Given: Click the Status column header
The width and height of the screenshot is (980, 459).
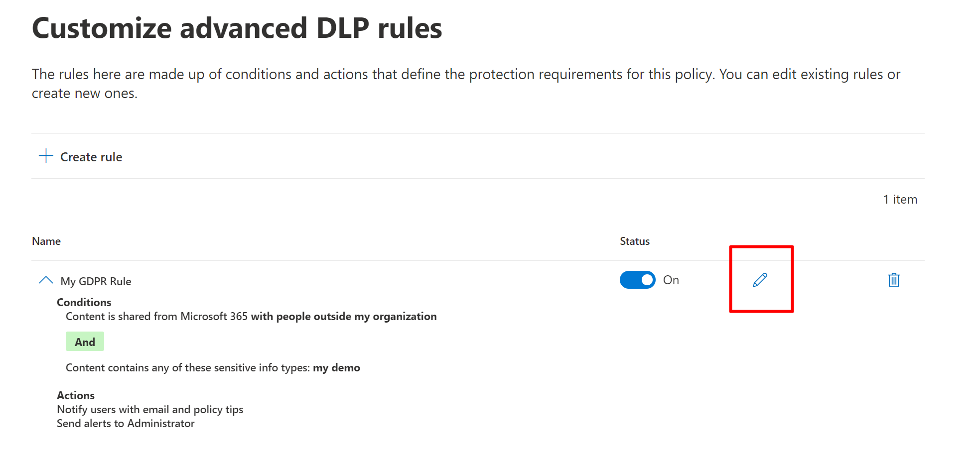Looking at the screenshot, I should (x=634, y=241).
